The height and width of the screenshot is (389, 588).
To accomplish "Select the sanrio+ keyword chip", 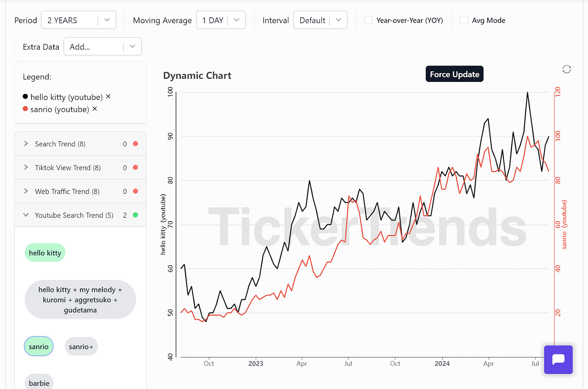I will coord(81,347).
